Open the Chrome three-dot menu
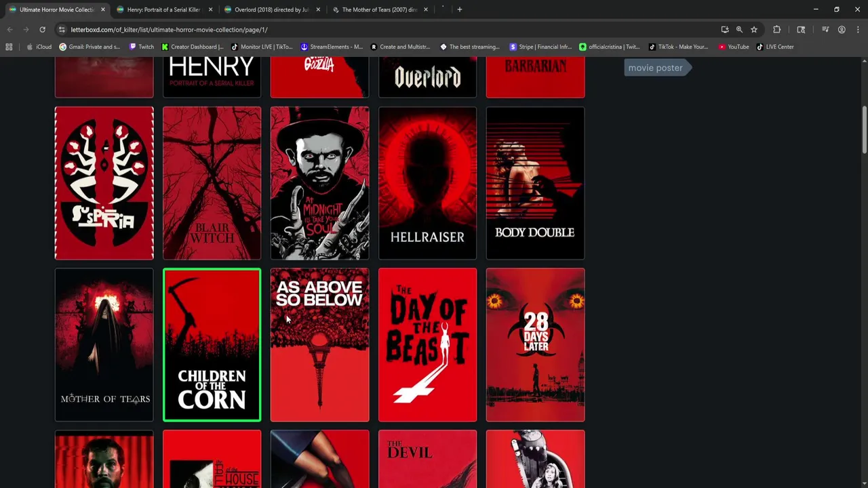The width and height of the screenshot is (868, 488). pos(858,30)
